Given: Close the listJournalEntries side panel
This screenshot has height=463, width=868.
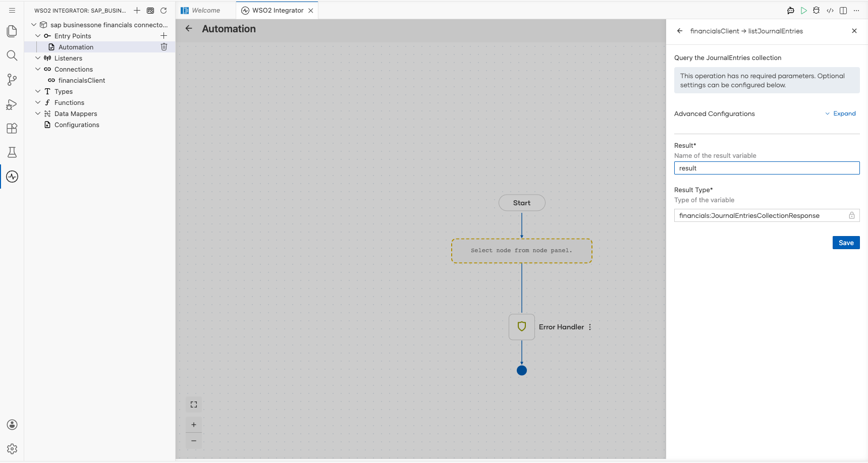Looking at the screenshot, I should (x=854, y=31).
